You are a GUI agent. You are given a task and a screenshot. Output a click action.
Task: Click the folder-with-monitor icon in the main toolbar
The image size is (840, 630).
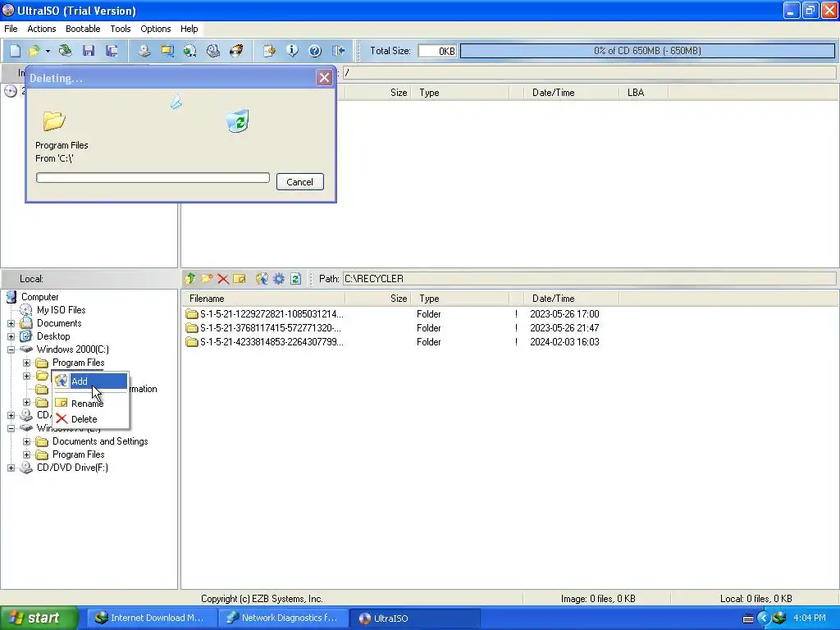[167, 51]
